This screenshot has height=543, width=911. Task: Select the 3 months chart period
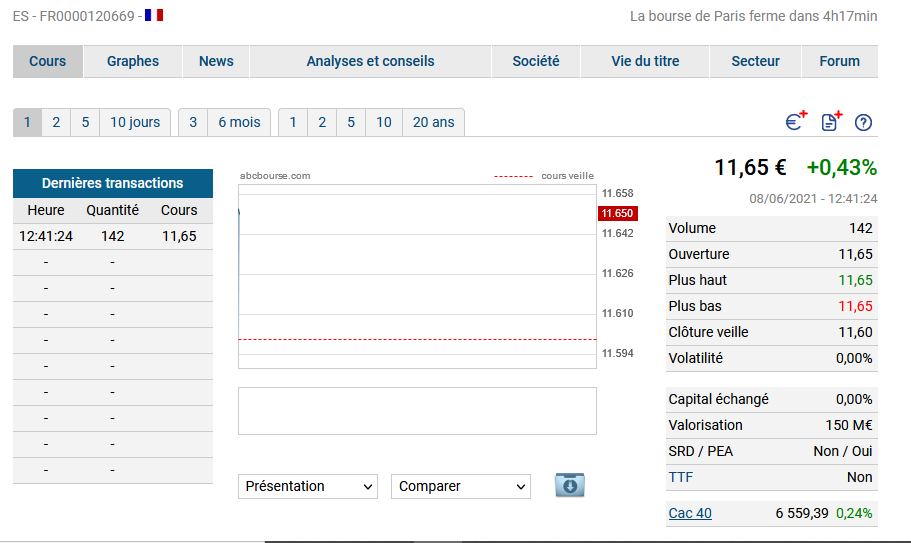click(x=193, y=123)
